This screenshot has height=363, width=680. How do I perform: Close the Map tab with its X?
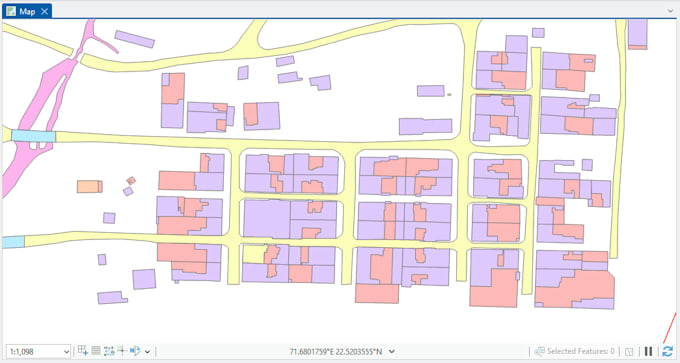(44, 12)
